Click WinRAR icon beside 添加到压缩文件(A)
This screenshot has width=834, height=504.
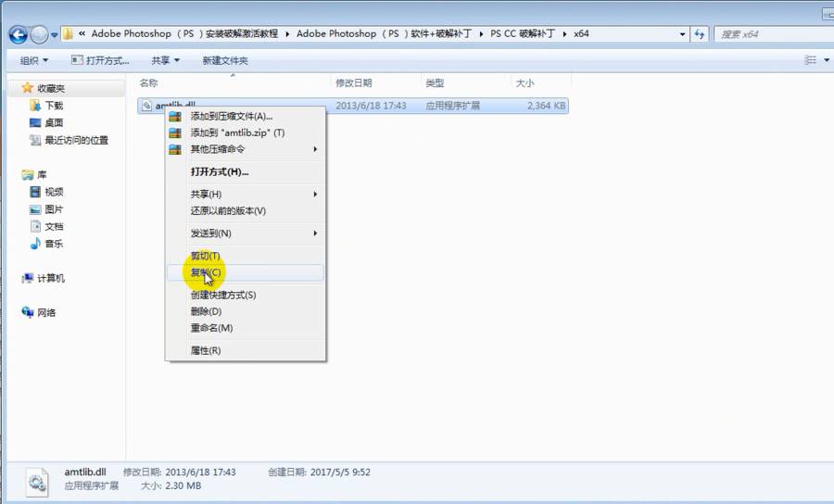pyautogui.click(x=175, y=117)
